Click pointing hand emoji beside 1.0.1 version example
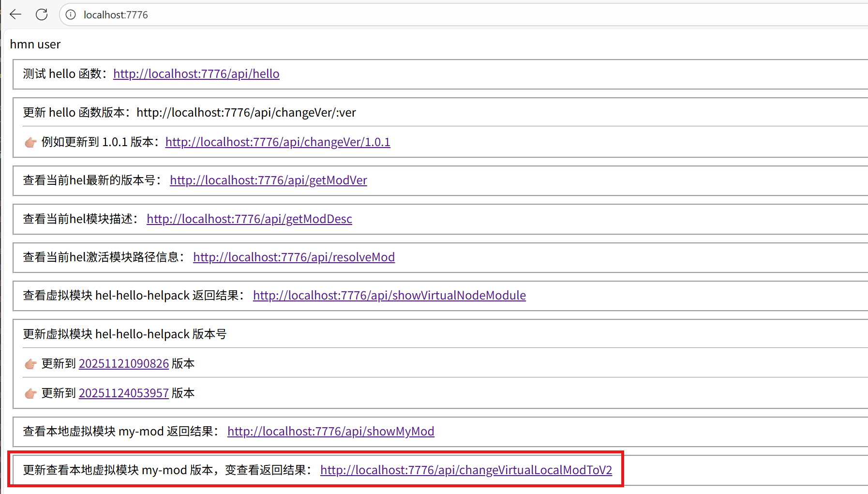Screen dimensions: 868x494 coord(30,142)
